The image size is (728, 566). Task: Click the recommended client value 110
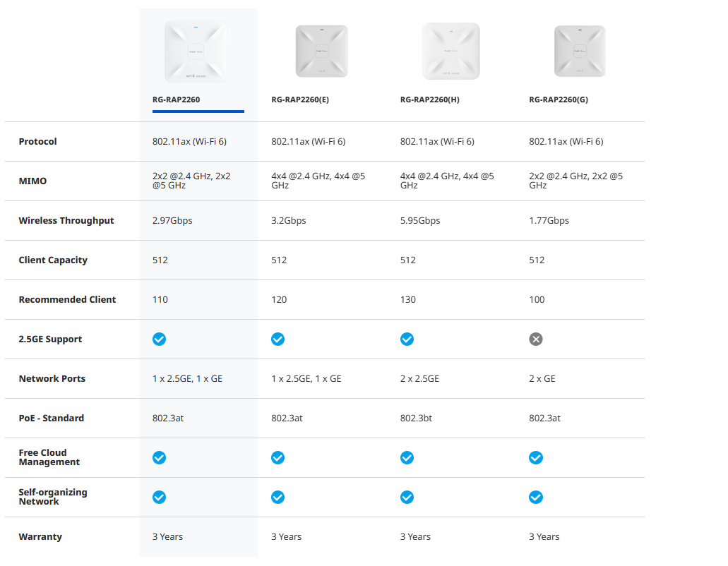(x=160, y=300)
